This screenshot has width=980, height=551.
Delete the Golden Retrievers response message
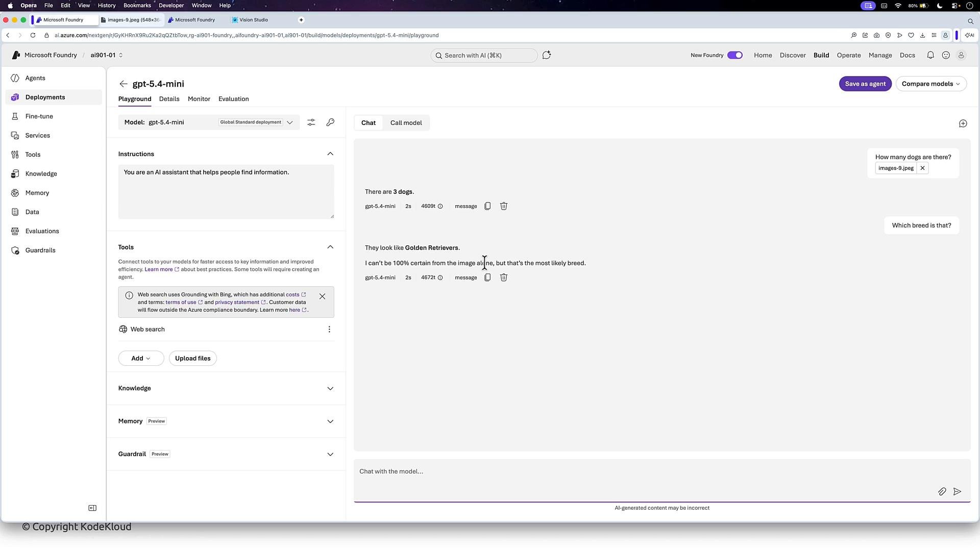tap(503, 278)
